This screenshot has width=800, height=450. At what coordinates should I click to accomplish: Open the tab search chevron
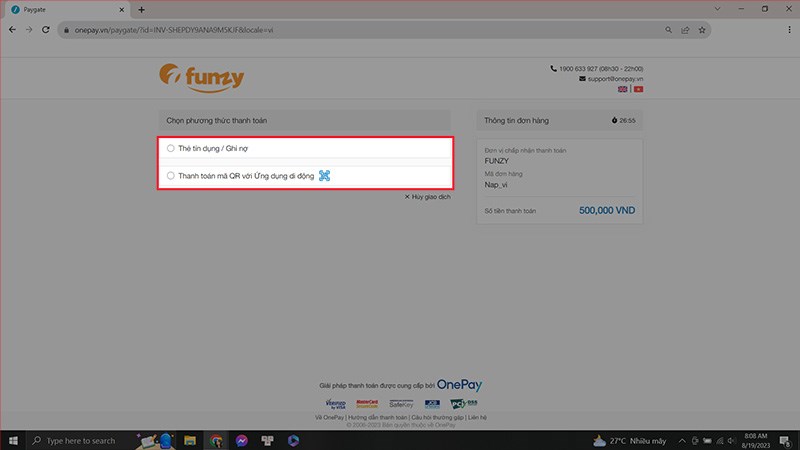point(717,9)
